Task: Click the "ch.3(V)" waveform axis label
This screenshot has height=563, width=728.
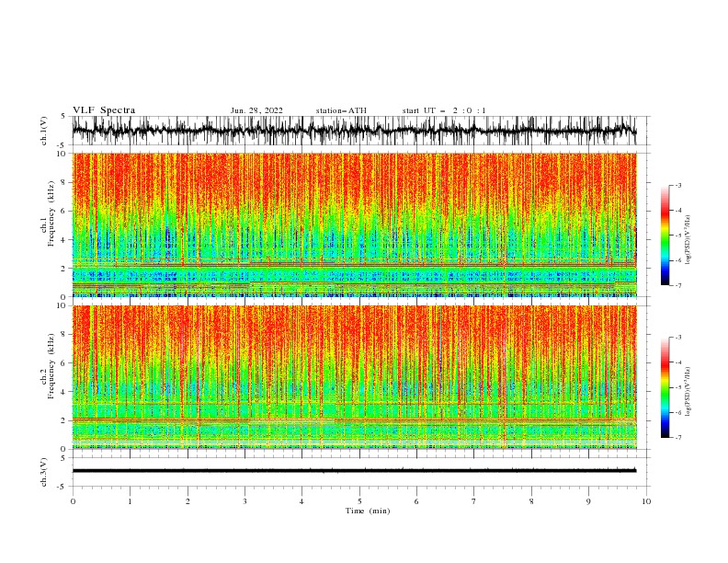Action: 44,472
